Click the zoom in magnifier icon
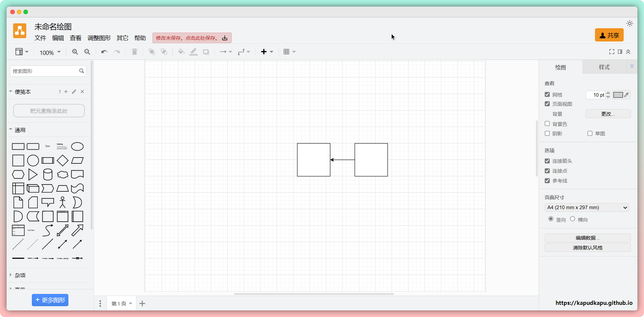Screen dimensions: 644x317 point(75,52)
